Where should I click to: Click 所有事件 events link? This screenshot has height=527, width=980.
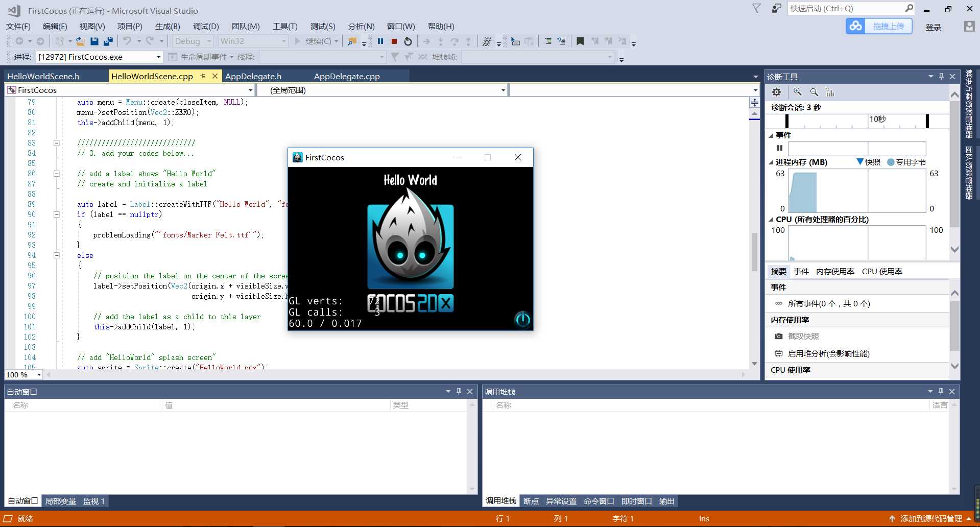point(828,304)
